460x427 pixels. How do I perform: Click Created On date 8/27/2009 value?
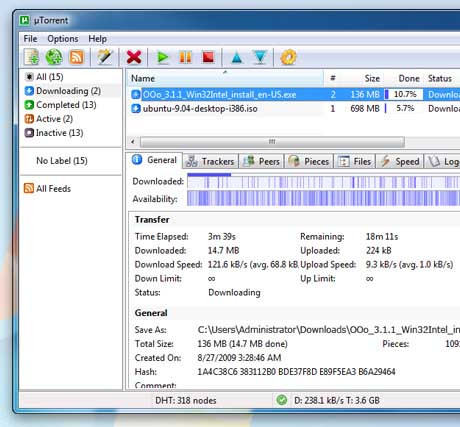click(x=239, y=358)
